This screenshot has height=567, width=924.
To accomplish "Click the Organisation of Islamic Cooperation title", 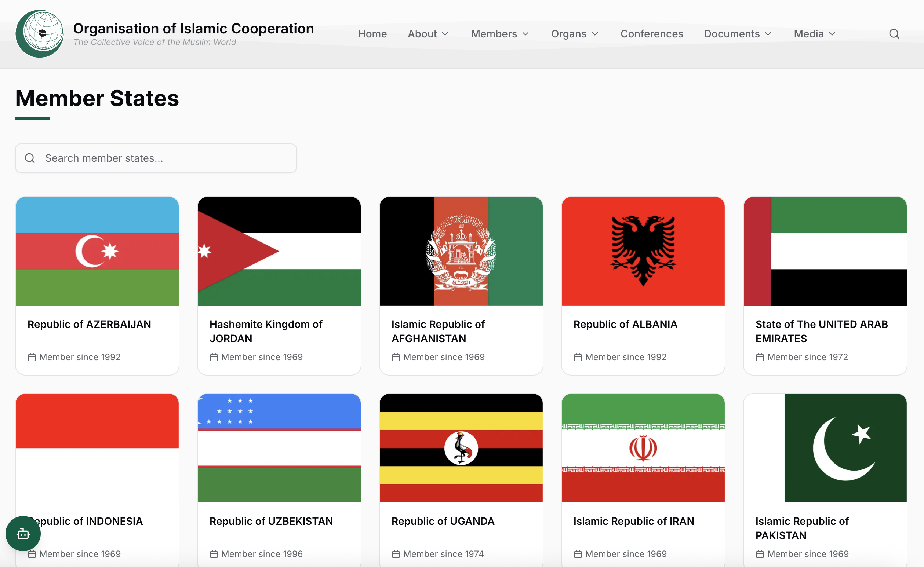I will coord(193,29).
